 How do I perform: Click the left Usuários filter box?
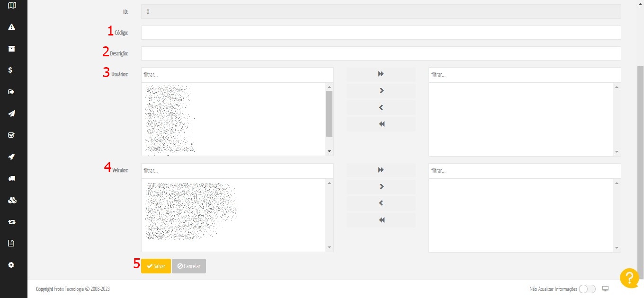pyautogui.click(x=237, y=75)
